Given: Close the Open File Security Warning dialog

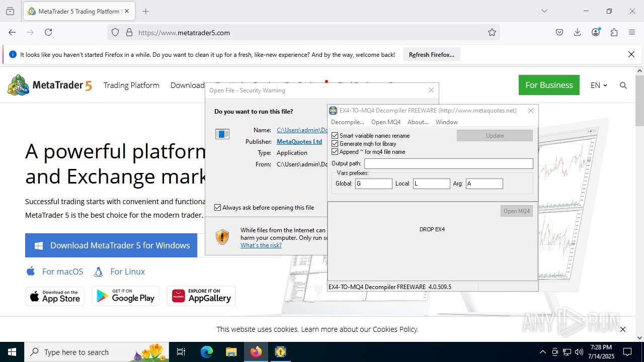Looking at the screenshot, I should (x=431, y=90).
